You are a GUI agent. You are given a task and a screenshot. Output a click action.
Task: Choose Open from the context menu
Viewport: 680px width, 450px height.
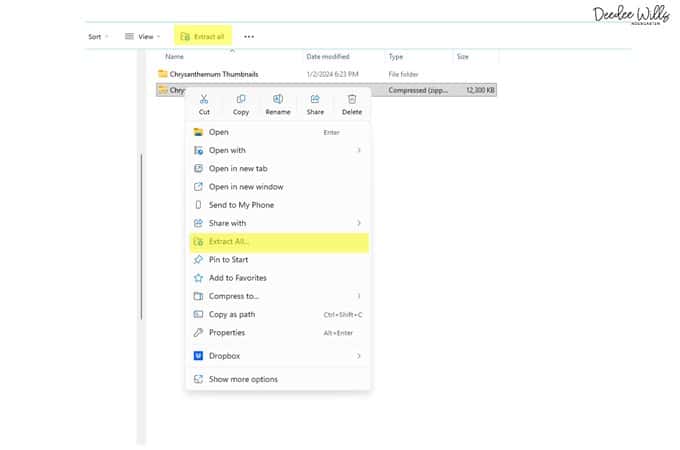[x=279, y=132]
